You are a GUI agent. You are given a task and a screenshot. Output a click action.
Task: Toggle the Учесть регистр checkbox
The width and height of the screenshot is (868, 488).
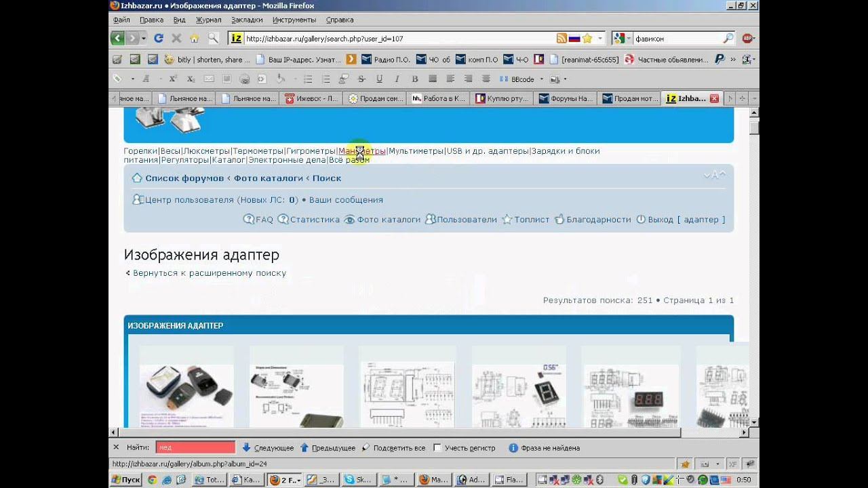[x=437, y=448]
